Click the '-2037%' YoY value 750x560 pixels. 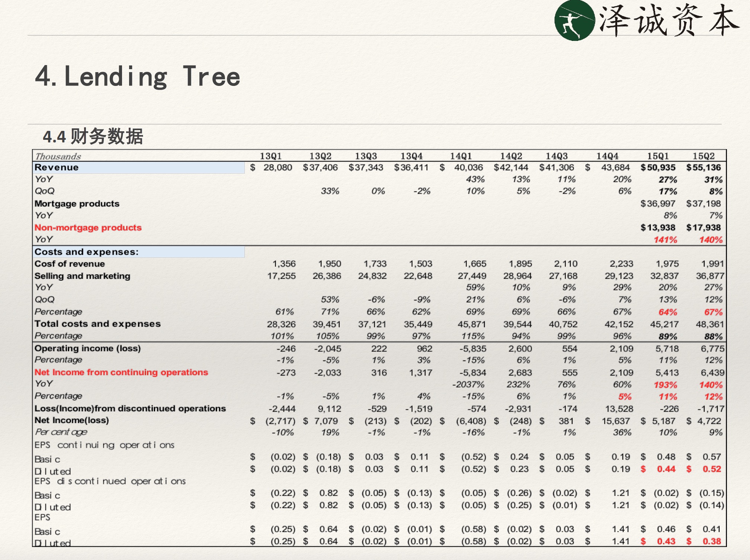click(468, 384)
